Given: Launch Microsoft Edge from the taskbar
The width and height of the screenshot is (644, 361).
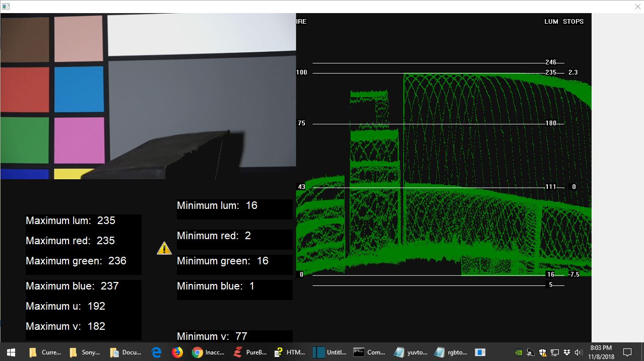Looking at the screenshot, I should [x=156, y=352].
